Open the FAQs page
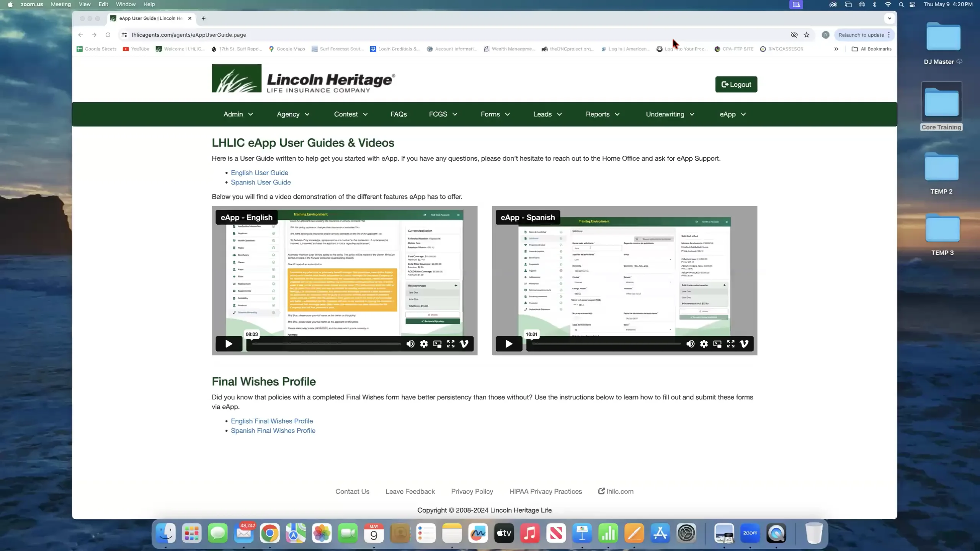The image size is (980, 551). (399, 114)
